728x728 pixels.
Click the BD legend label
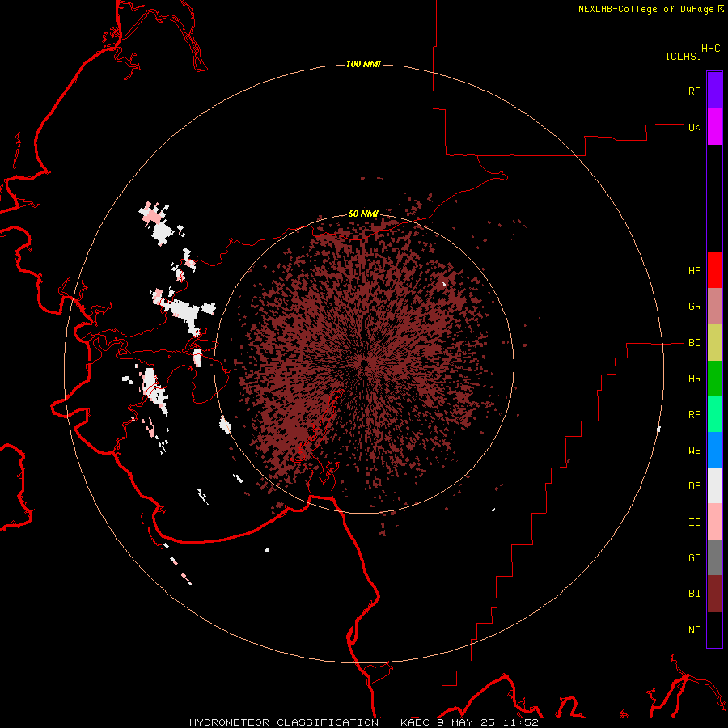point(694,343)
